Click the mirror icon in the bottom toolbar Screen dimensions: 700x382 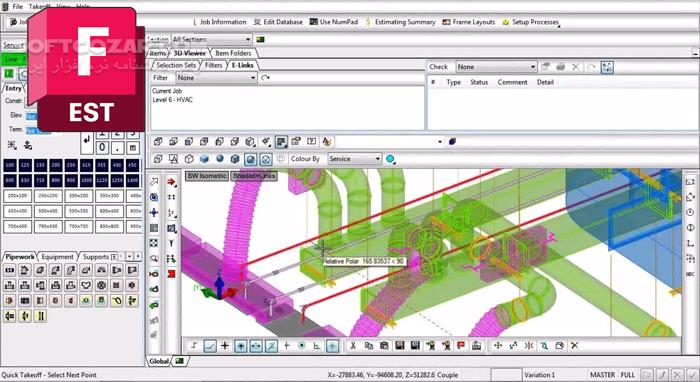(x=529, y=345)
